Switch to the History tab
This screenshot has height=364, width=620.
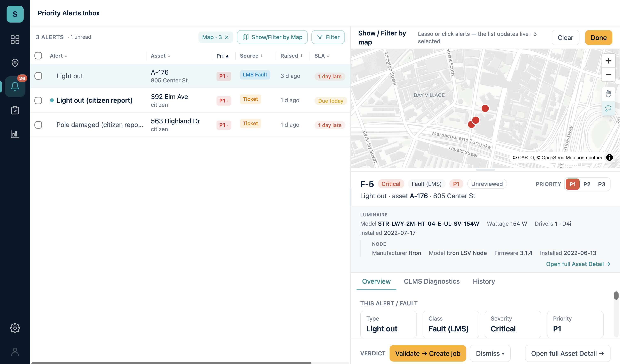click(484, 281)
